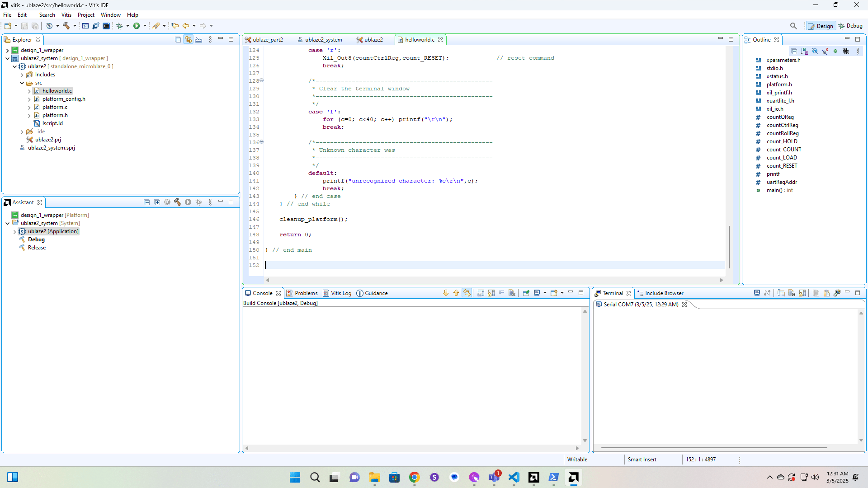Viewport: 868px width, 488px height.
Task: Sort the Outline entries alphabetically
Action: (x=805, y=51)
